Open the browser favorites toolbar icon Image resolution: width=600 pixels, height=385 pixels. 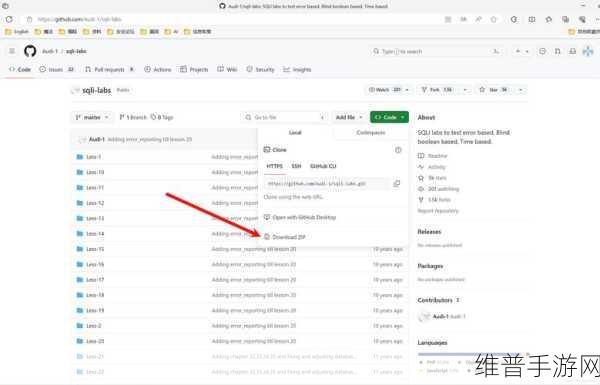tap(549, 19)
